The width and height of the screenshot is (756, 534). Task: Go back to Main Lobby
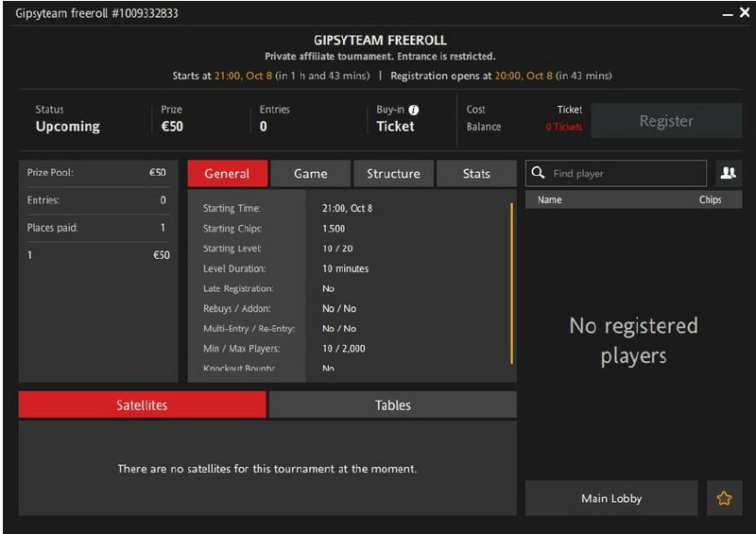pyautogui.click(x=611, y=498)
